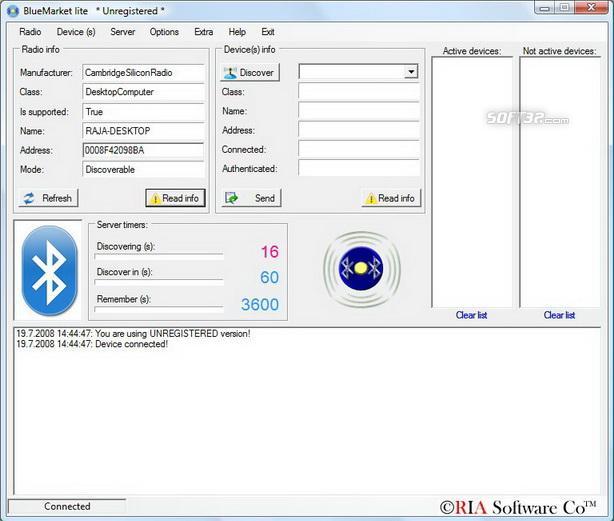Click the radar Bluetooth scanning icon
The width and height of the screenshot is (614, 521).
click(x=361, y=269)
